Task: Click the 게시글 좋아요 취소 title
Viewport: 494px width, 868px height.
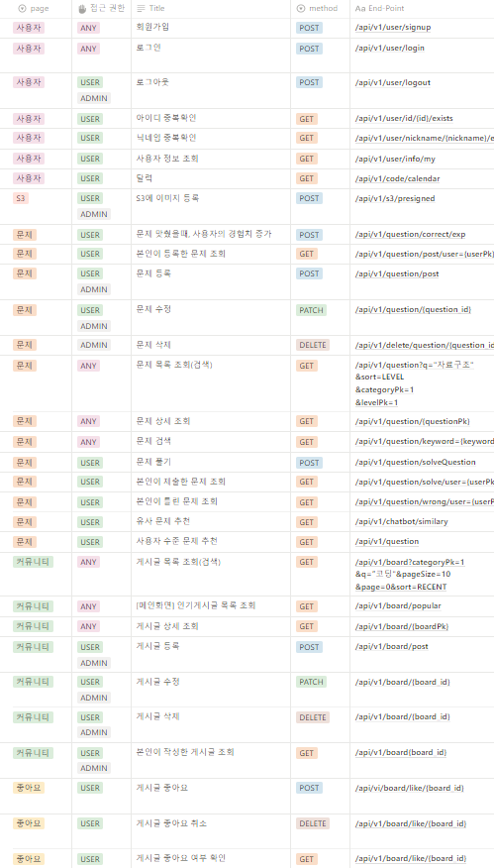Action: [171, 823]
